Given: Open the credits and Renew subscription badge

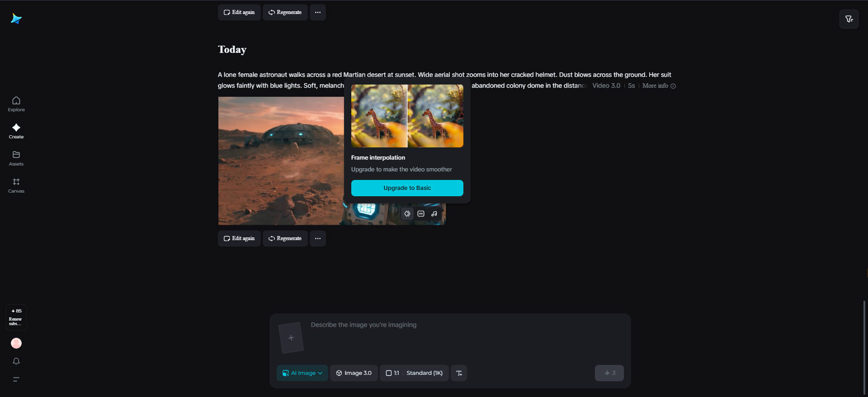Looking at the screenshot, I should click(16, 317).
